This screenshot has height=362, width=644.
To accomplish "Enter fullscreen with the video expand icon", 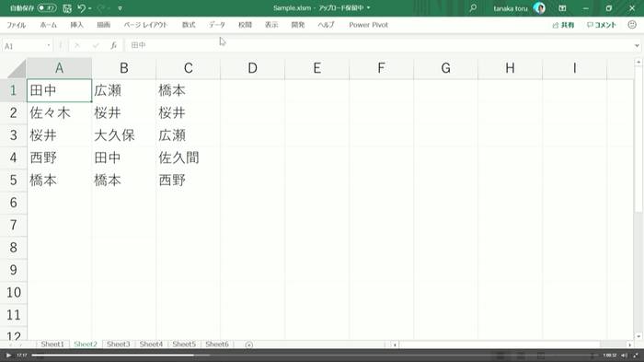I will [x=637, y=356].
